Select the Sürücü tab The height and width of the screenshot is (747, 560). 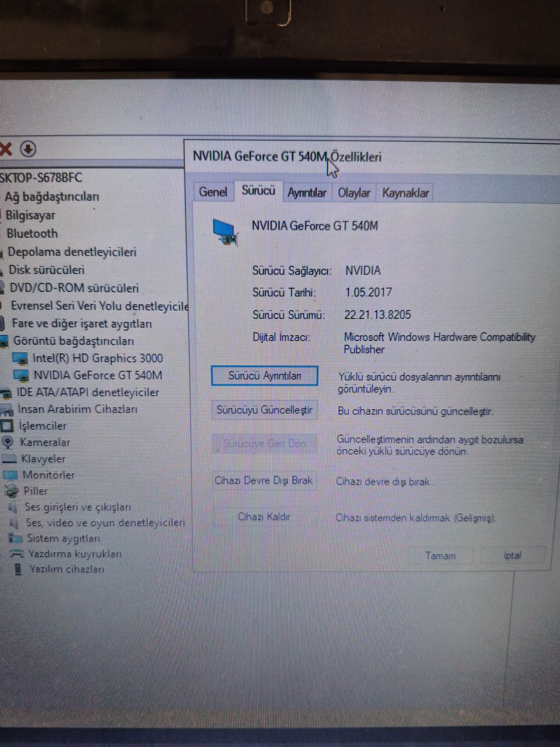coord(258,191)
